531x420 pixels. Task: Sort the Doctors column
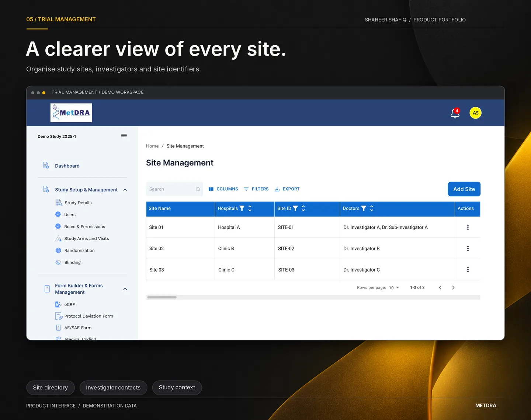[x=372, y=209]
